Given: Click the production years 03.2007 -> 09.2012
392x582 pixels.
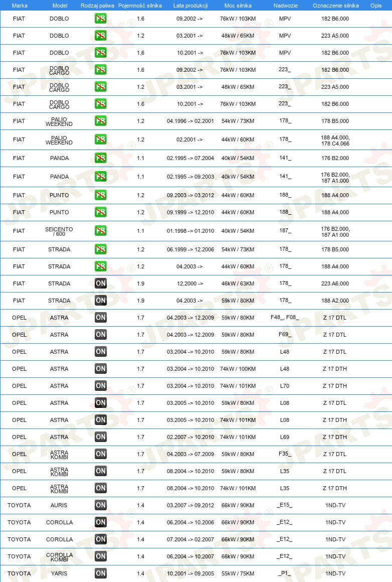Looking at the screenshot, I should (190, 506).
